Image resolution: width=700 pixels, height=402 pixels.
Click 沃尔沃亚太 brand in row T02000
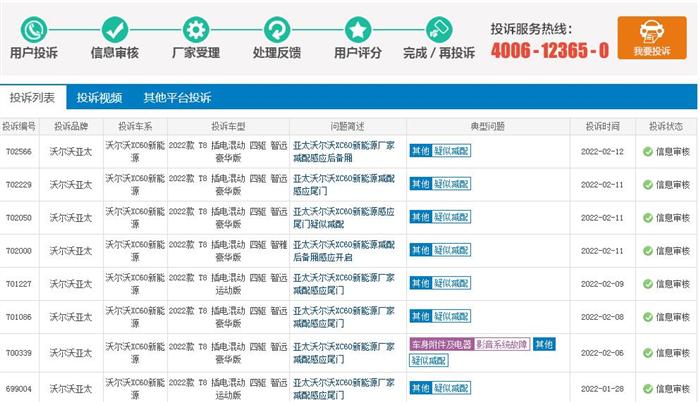[x=70, y=251]
